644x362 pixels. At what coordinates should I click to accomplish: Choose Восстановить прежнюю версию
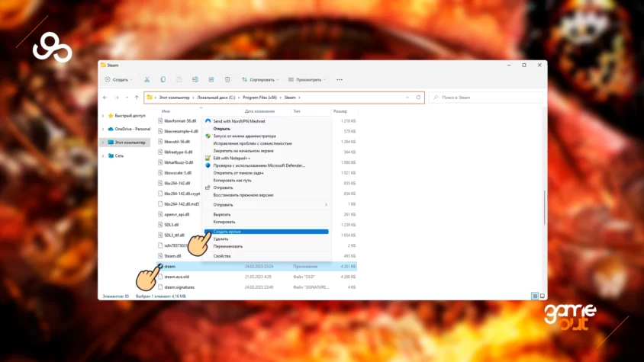[x=267, y=195]
